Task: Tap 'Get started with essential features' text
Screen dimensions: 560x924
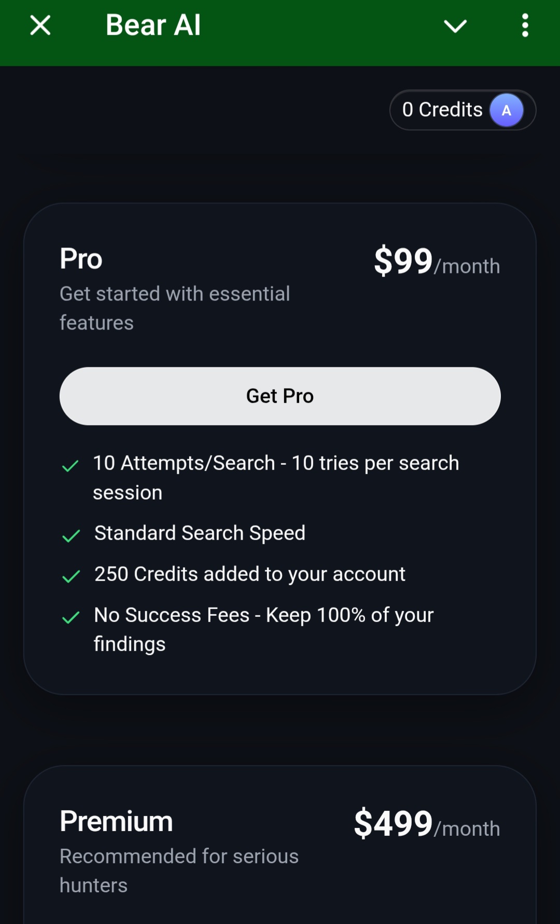Action: coord(175,308)
